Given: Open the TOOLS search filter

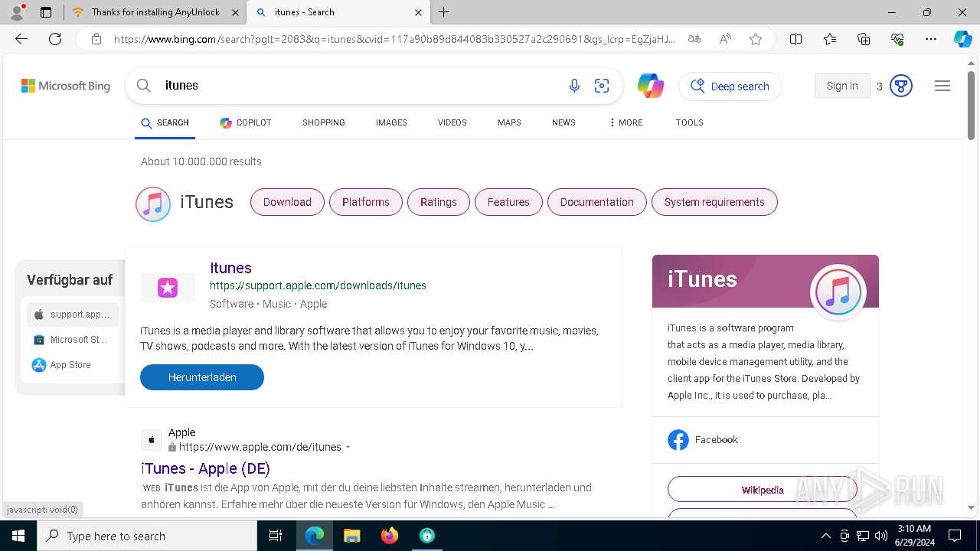Looking at the screenshot, I should [690, 122].
